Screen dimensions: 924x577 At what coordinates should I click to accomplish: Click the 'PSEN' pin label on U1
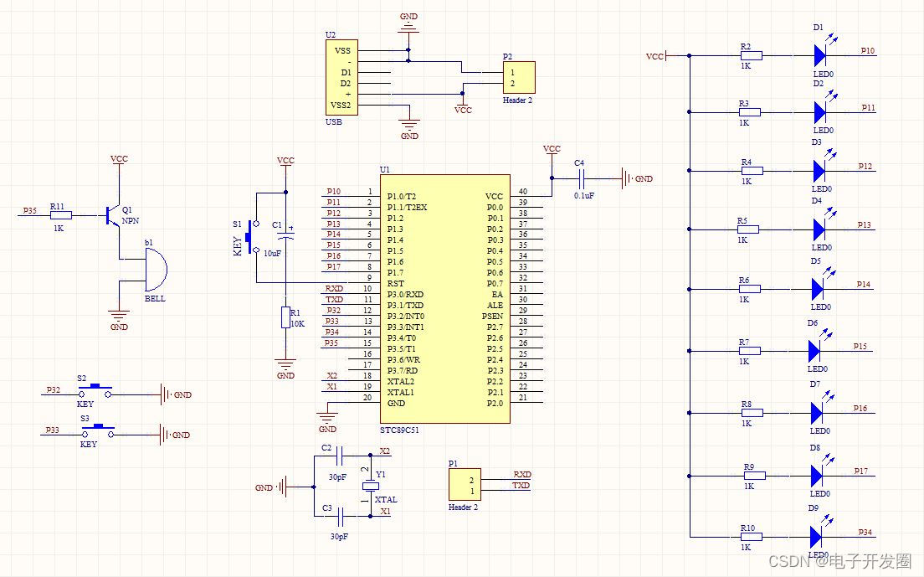coord(492,316)
